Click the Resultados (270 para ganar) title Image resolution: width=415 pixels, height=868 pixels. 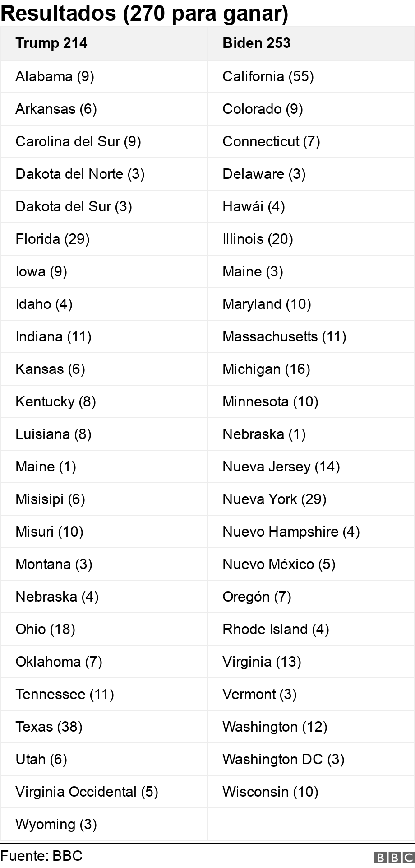144,14
